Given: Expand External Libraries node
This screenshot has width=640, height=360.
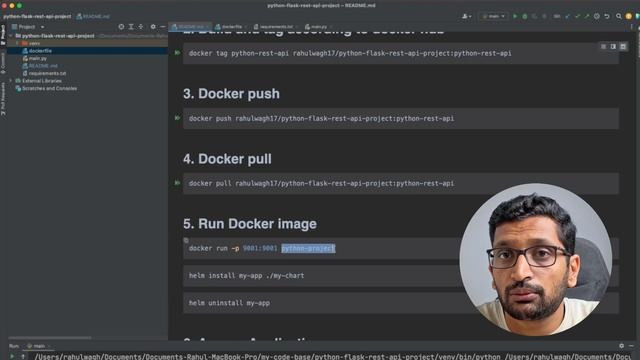Looking at the screenshot, I should tap(11, 81).
